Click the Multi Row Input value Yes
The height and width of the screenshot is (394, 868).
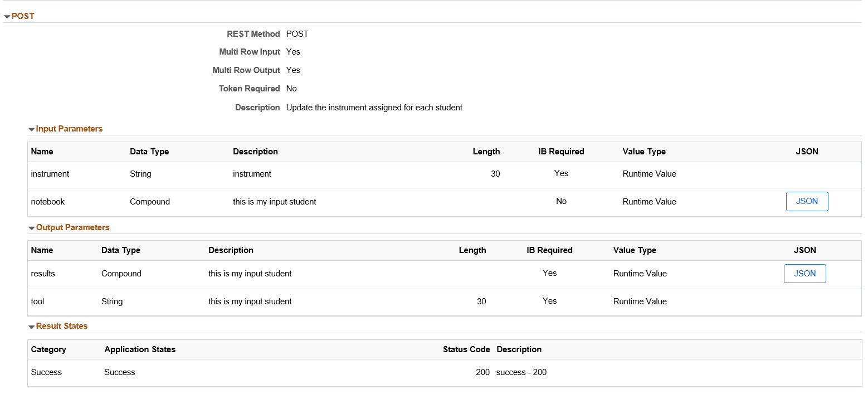pos(293,51)
